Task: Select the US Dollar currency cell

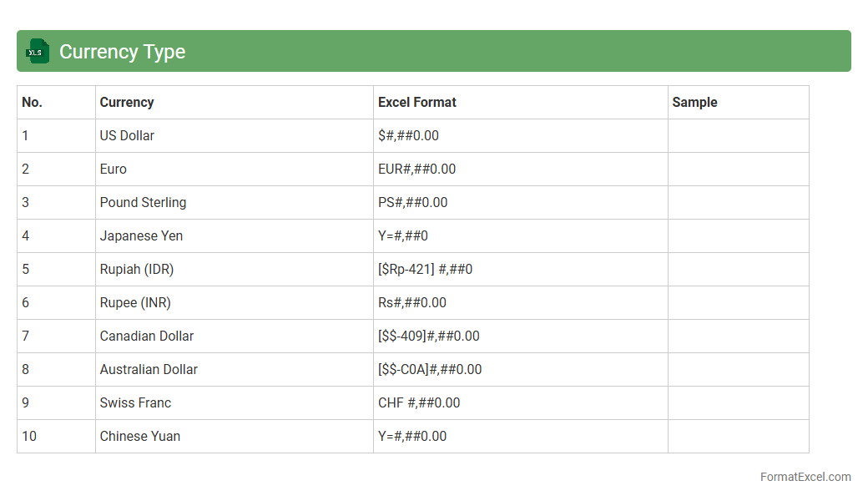Action: 127,135
